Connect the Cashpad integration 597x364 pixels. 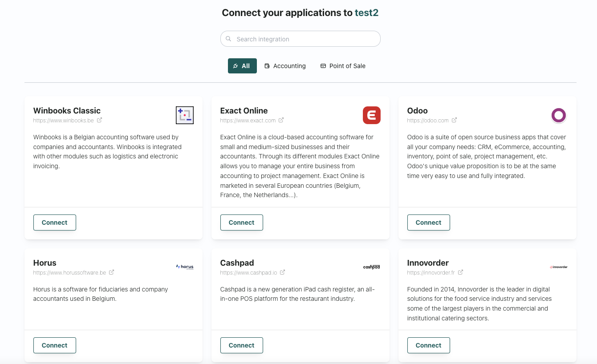coord(242,345)
